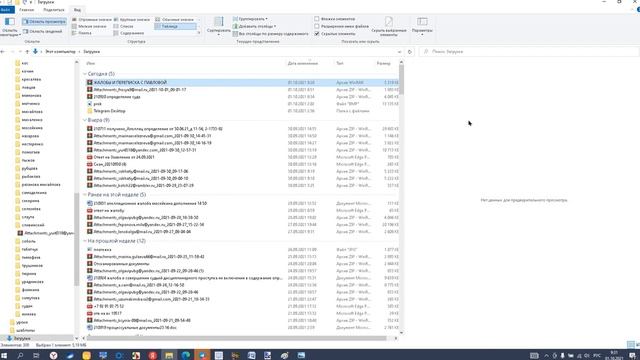
Task: Collapse the На прошлой неделе (12) group
Action: click(85, 241)
